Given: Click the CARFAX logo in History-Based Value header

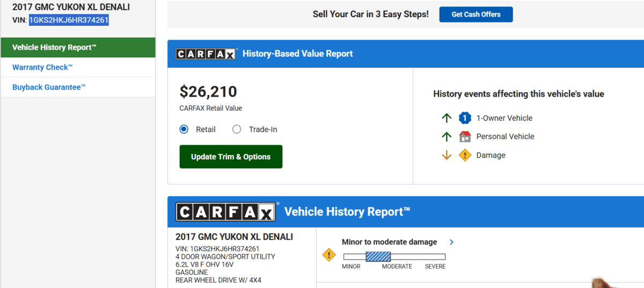Looking at the screenshot, I should (x=206, y=54).
